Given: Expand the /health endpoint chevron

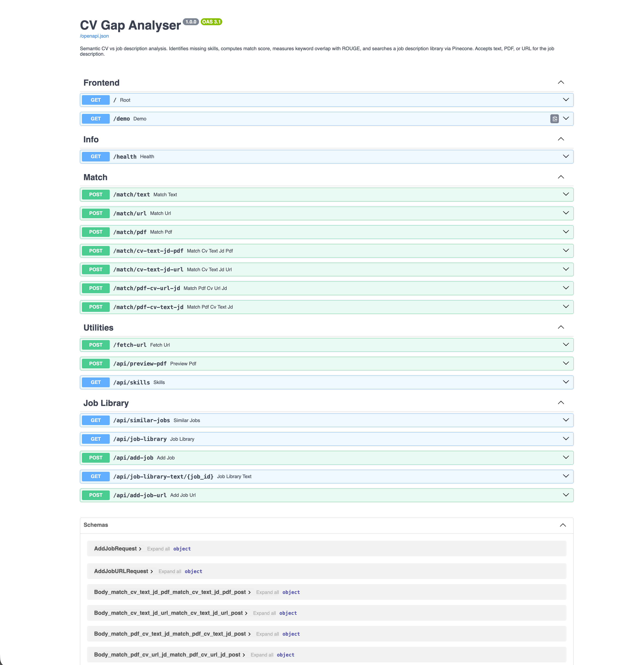Looking at the screenshot, I should pyautogui.click(x=566, y=156).
